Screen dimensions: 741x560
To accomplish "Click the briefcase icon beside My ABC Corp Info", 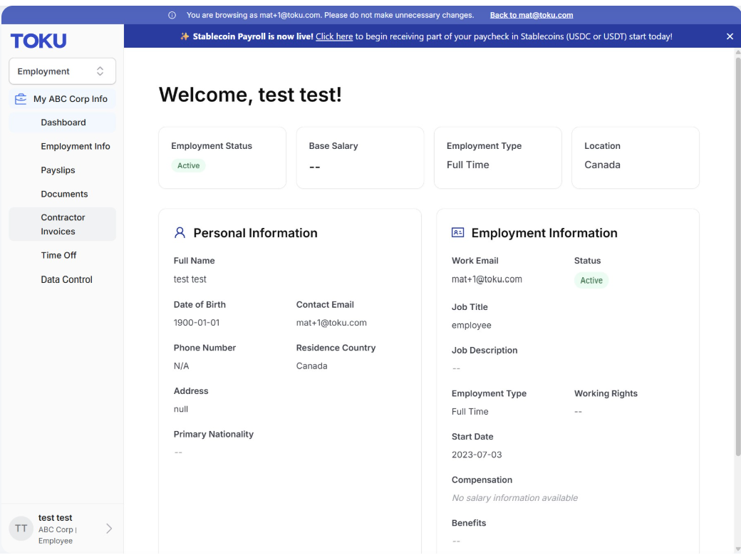I will coord(21,99).
